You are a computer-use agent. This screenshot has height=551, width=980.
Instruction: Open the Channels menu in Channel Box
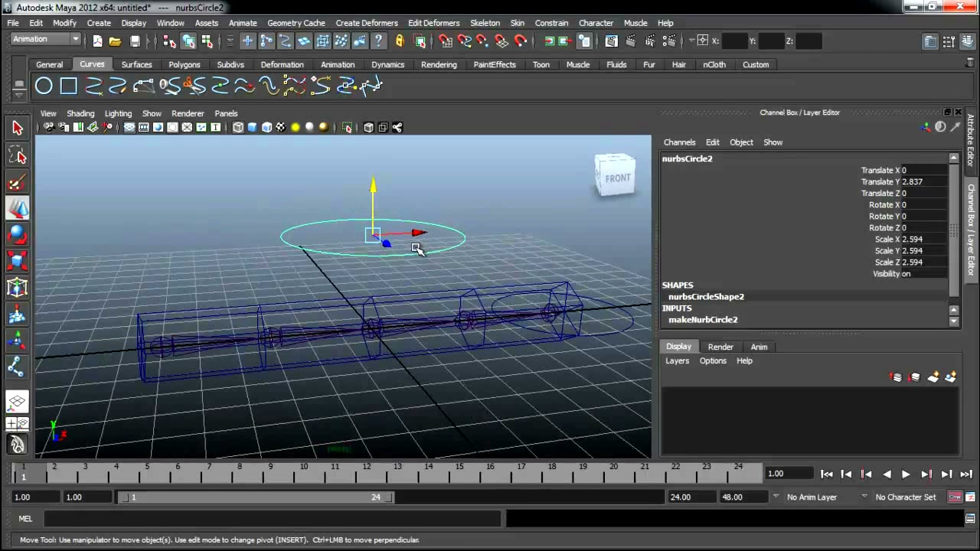679,142
